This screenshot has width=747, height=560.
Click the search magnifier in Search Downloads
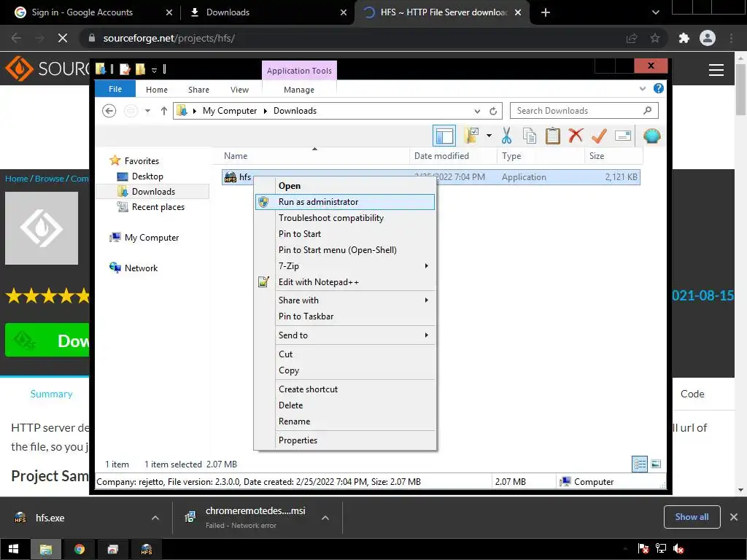648,111
